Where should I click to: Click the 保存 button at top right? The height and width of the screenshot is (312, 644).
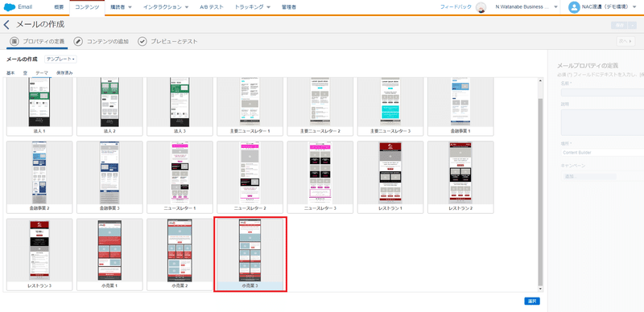[x=619, y=25]
